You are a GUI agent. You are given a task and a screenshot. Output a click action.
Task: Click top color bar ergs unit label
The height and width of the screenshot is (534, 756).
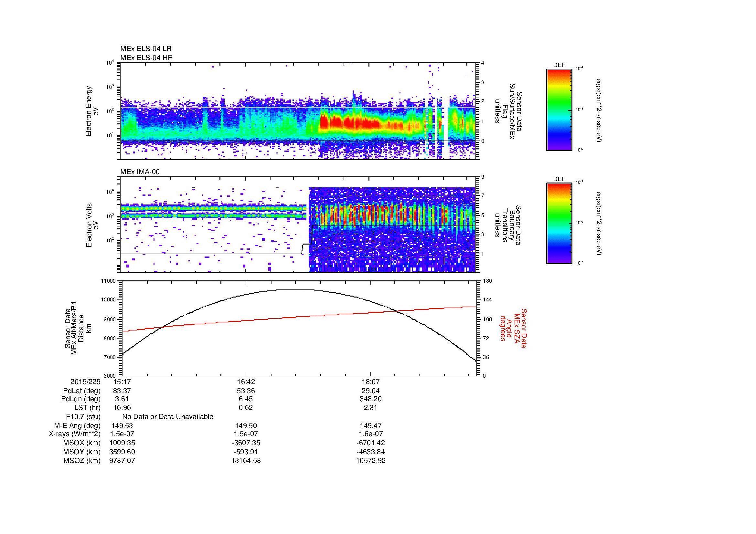[599, 110]
